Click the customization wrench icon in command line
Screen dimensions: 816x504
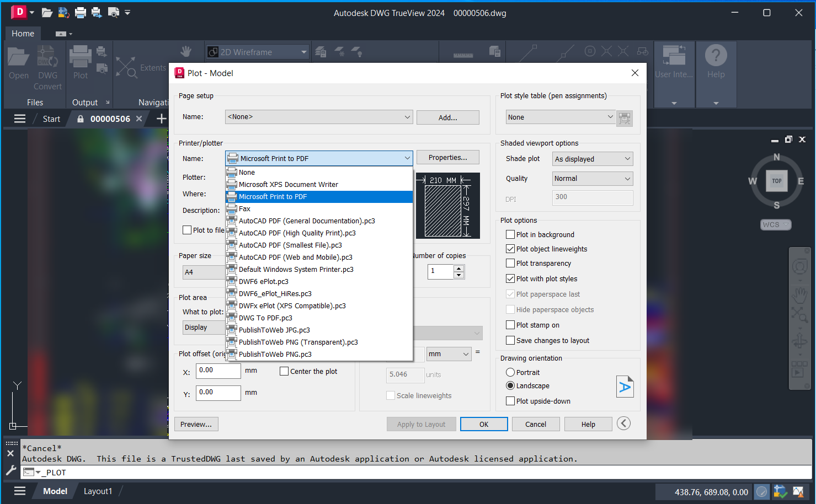pos(10,470)
